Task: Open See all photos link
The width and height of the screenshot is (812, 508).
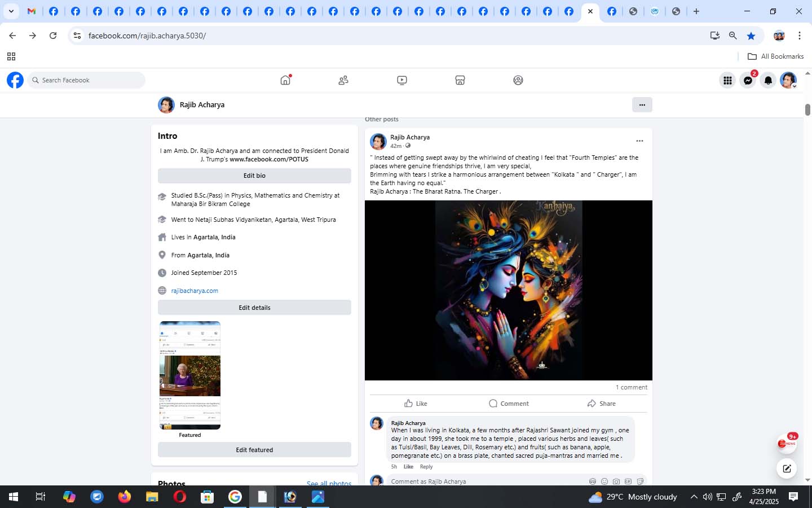Action: coord(329,483)
